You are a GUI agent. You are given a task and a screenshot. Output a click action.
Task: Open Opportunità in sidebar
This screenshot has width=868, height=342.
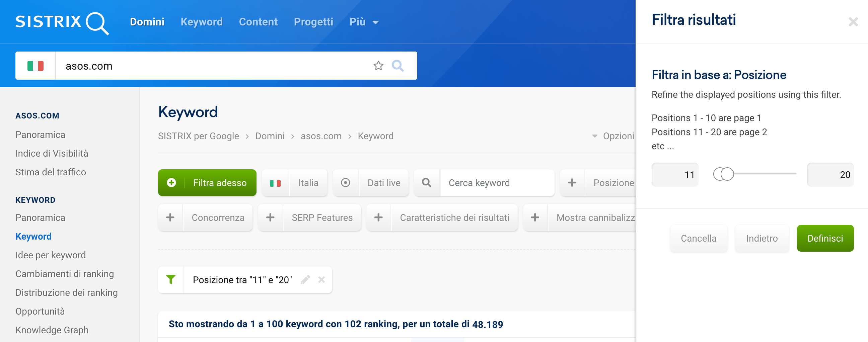click(x=40, y=311)
